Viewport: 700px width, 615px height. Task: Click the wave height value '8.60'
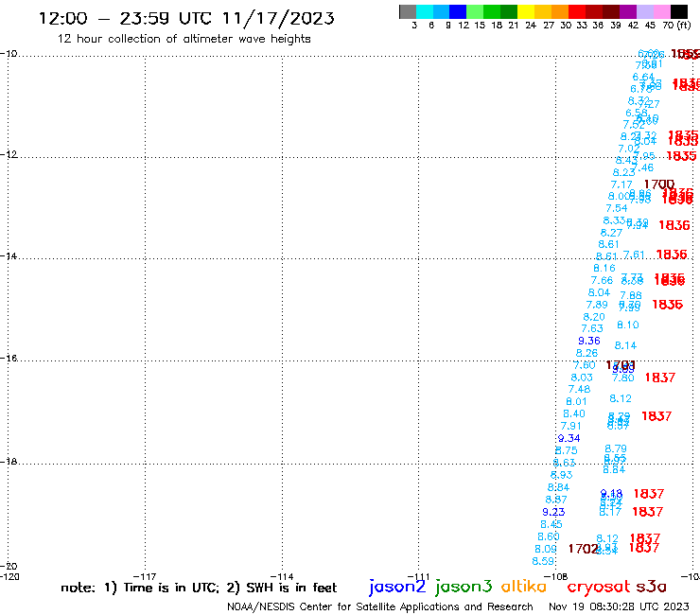(x=549, y=536)
